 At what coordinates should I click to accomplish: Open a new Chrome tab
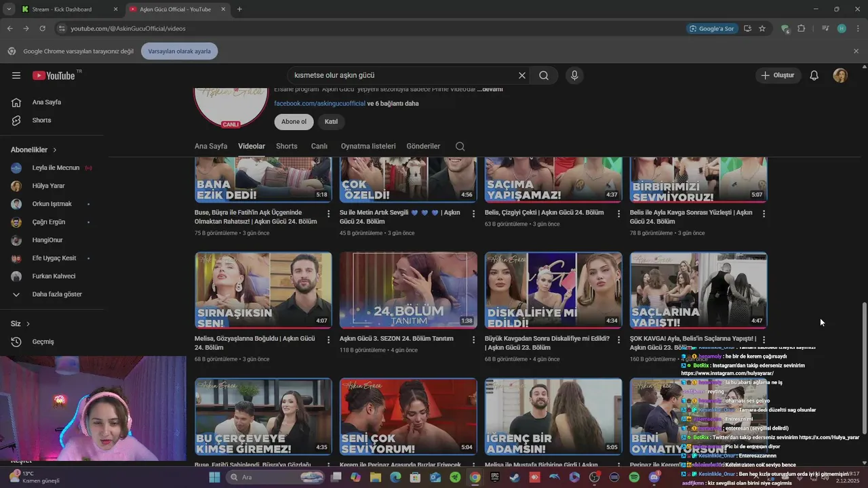pos(239,9)
